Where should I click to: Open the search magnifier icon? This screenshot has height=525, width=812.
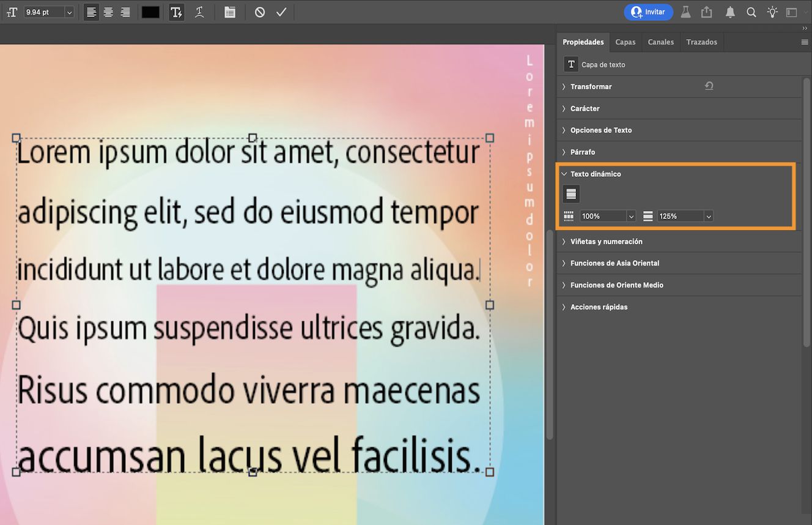click(x=751, y=12)
